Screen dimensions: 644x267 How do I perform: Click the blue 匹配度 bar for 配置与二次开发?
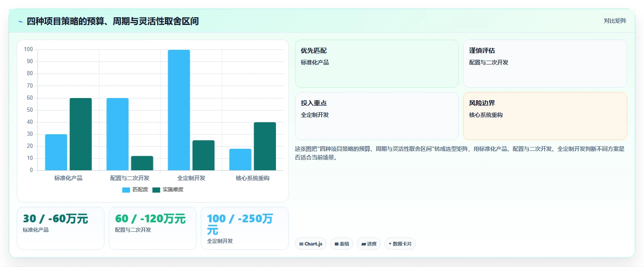pyautogui.click(x=117, y=134)
